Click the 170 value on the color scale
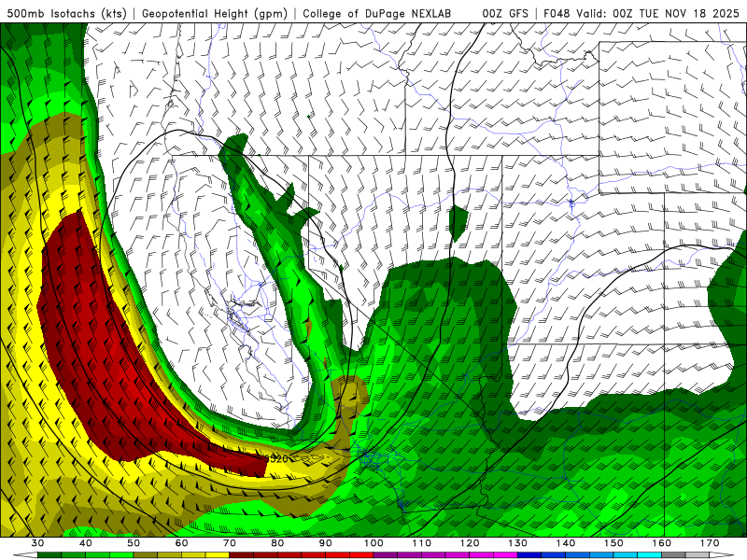This screenshot has height=560, width=747. coord(710,543)
